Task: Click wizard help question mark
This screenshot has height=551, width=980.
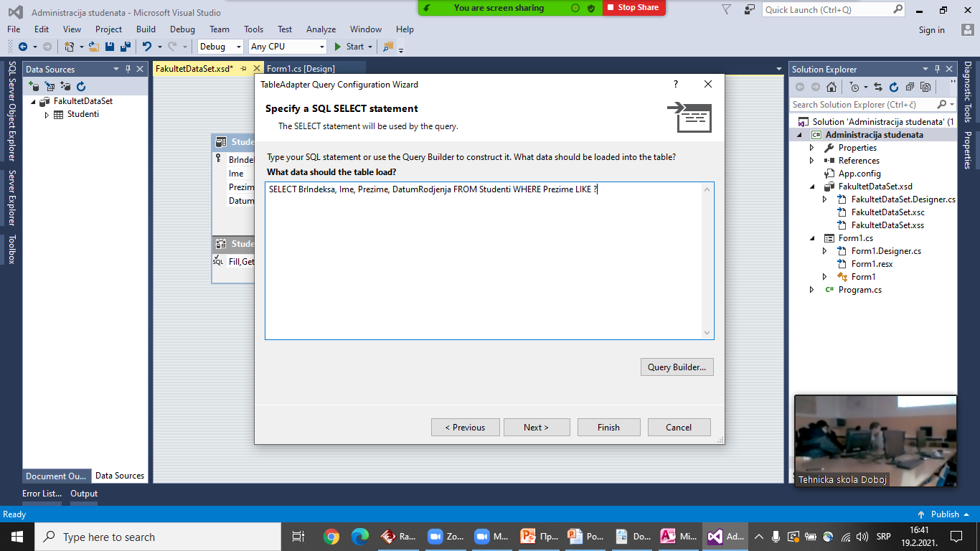Action: coord(675,85)
